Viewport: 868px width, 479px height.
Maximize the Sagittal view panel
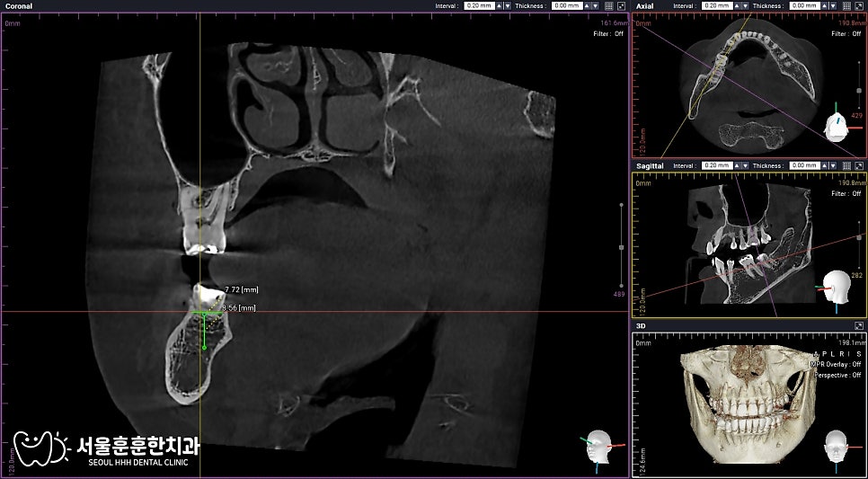pyautogui.click(x=859, y=165)
